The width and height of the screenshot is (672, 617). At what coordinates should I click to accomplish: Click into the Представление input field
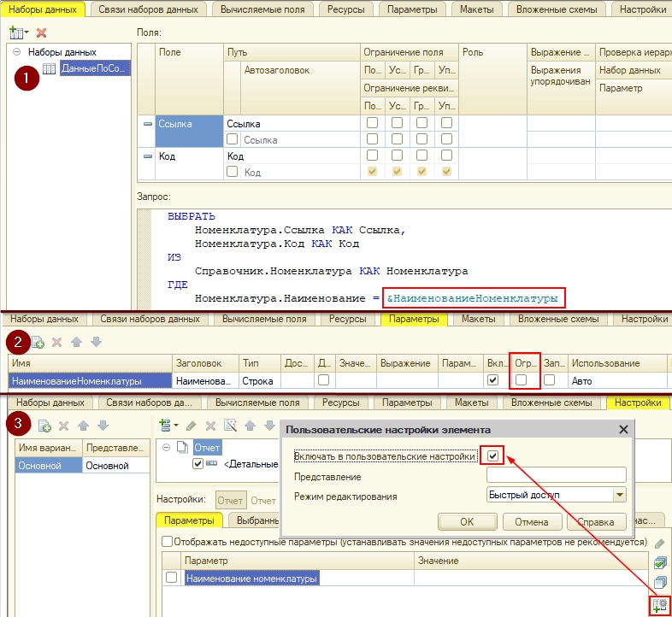coord(557,475)
